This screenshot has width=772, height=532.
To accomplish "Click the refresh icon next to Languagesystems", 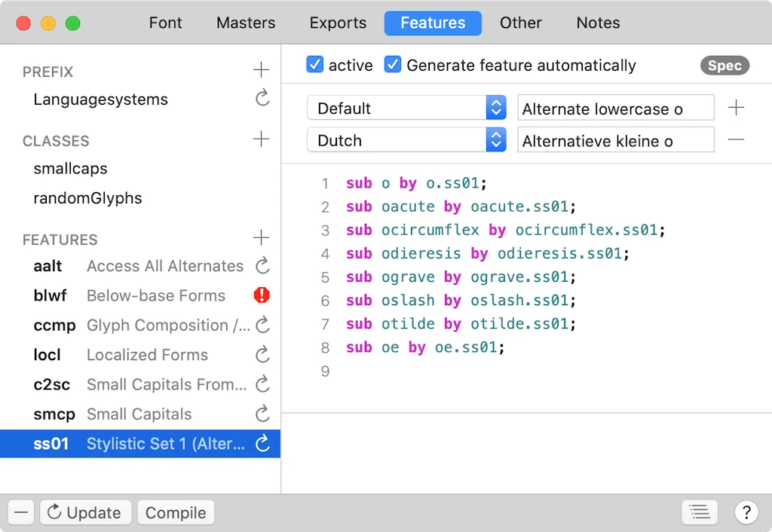I will click(262, 99).
